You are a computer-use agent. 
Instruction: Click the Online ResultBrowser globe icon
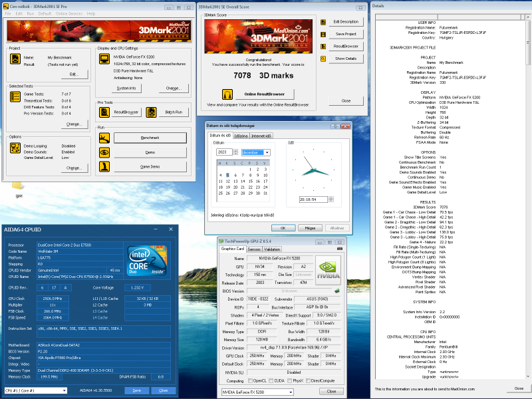click(x=227, y=94)
